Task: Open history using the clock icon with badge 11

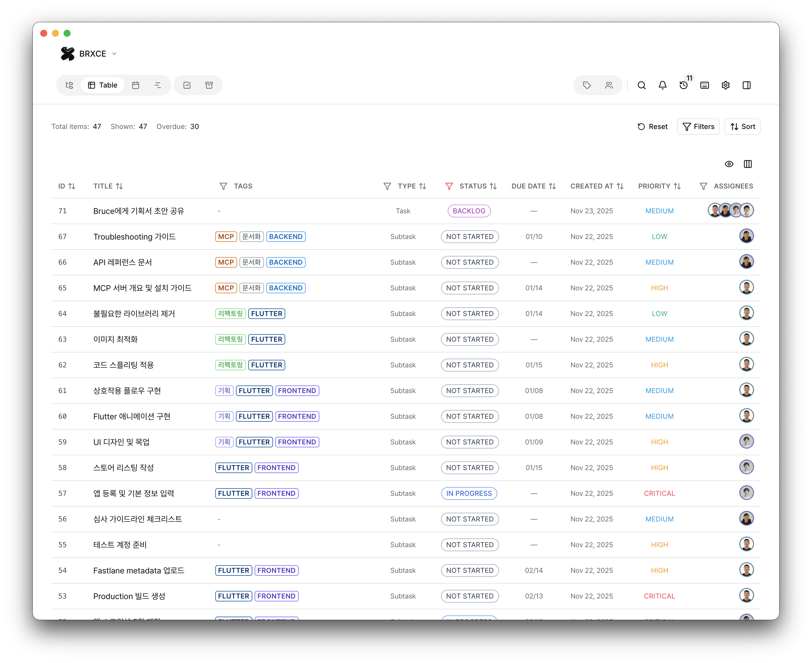Action: 684,85
